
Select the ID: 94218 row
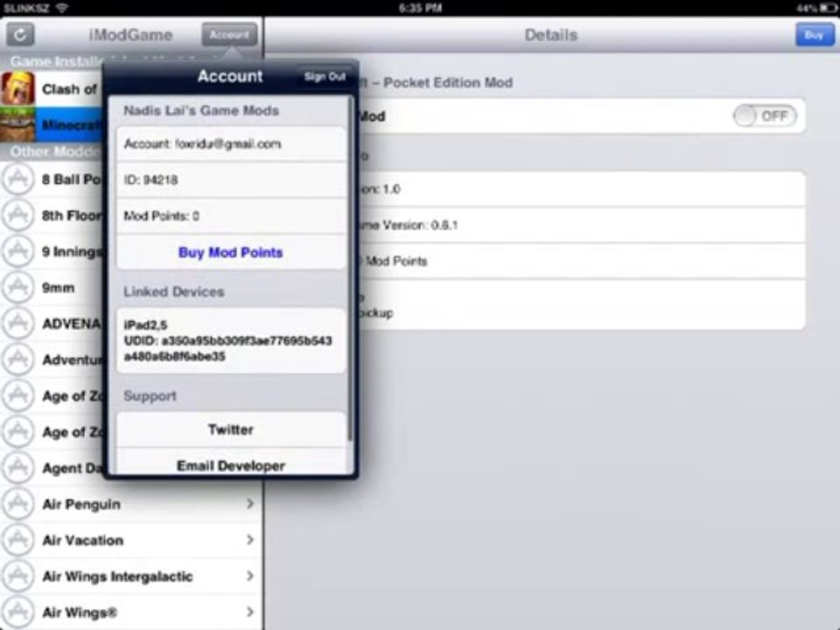(x=230, y=180)
